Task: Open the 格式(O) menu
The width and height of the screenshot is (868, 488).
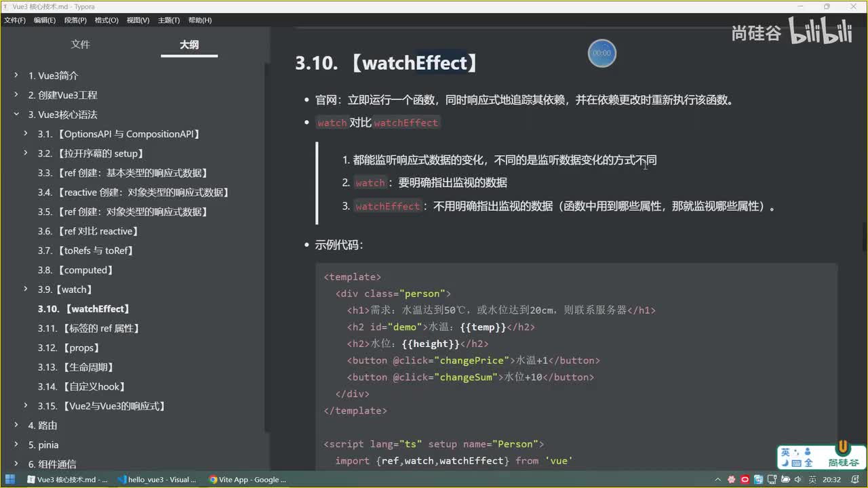Action: click(106, 20)
